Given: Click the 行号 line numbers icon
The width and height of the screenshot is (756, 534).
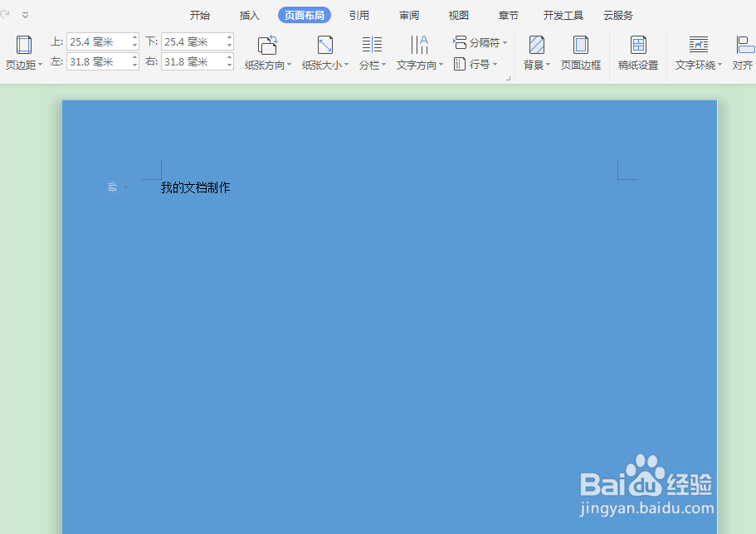Looking at the screenshot, I should pyautogui.click(x=460, y=64).
